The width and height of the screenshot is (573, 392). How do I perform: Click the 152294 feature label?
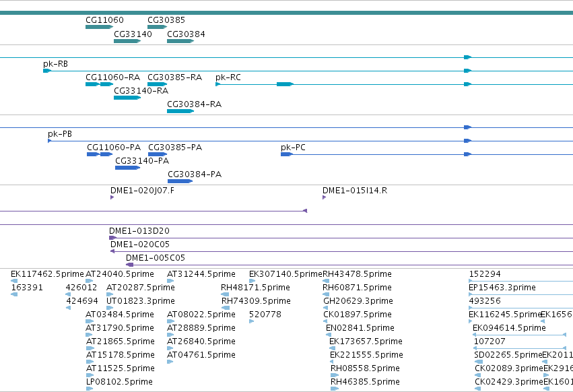485,274
